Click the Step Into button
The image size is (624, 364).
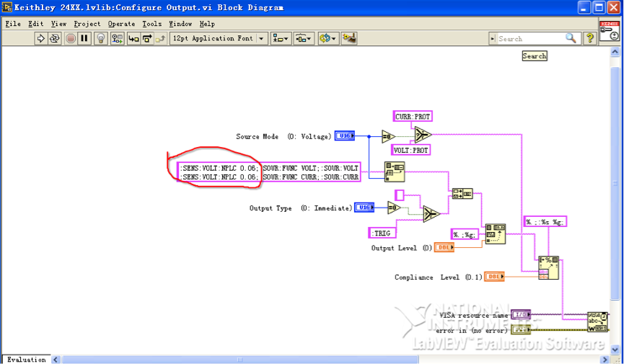coord(133,39)
